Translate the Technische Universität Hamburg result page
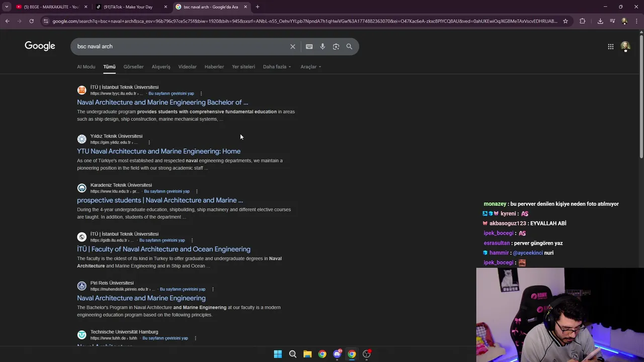The width and height of the screenshot is (644, 362). (165, 338)
